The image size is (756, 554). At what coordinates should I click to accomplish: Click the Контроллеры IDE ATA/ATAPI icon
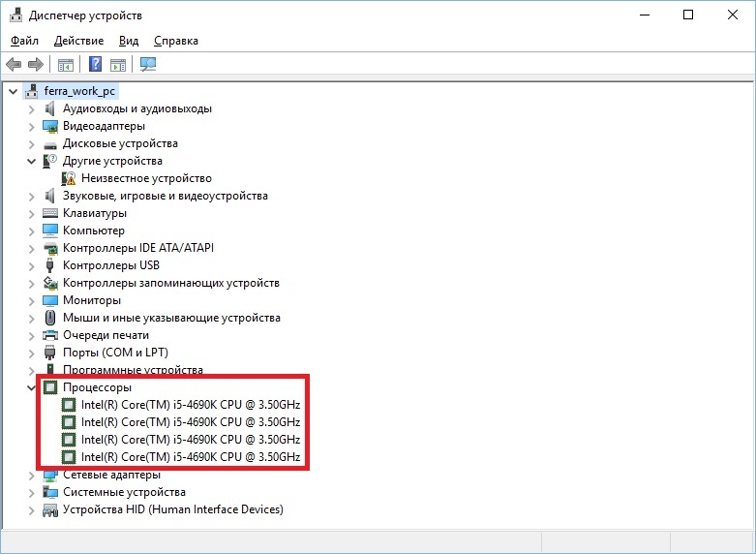[x=49, y=248]
